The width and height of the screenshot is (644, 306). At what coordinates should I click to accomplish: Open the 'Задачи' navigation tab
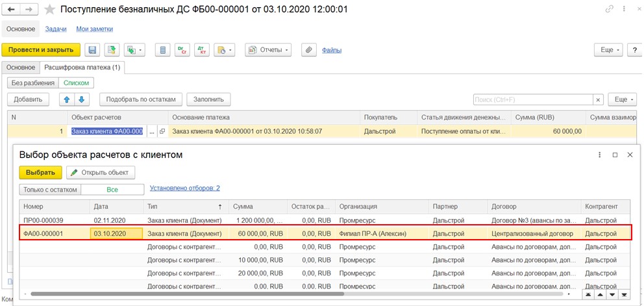click(55, 29)
